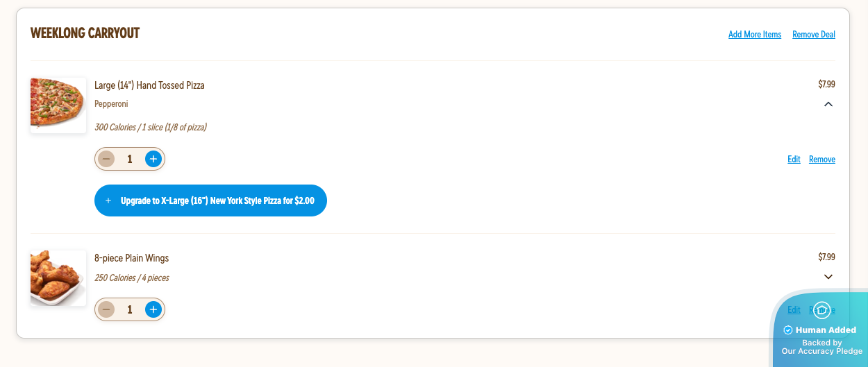The width and height of the screenshot is (868, 367).
Task: Open Add More Items link
Action: (755, 34)
